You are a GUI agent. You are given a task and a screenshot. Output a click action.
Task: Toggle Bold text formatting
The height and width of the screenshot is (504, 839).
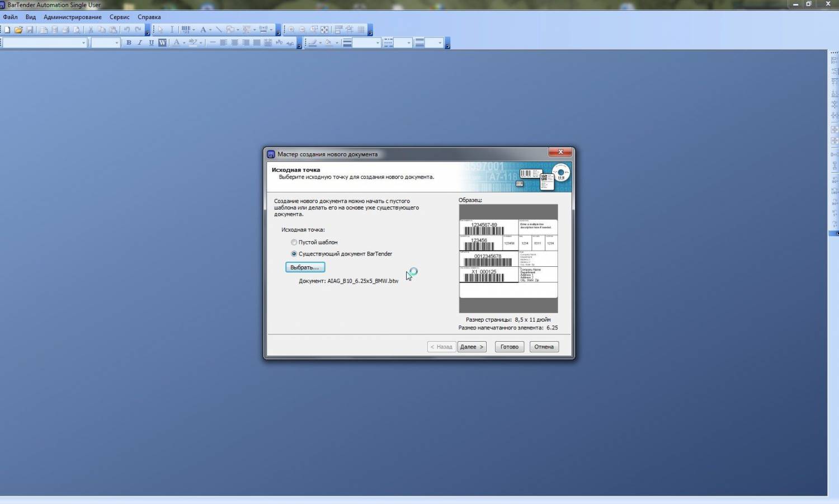(129, 43)
